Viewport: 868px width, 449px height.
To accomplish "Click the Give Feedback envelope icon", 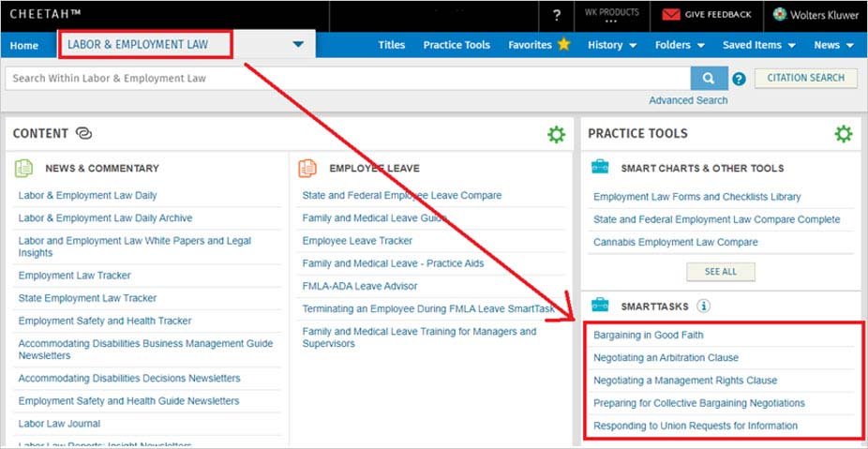I will (x=671, y=15).
